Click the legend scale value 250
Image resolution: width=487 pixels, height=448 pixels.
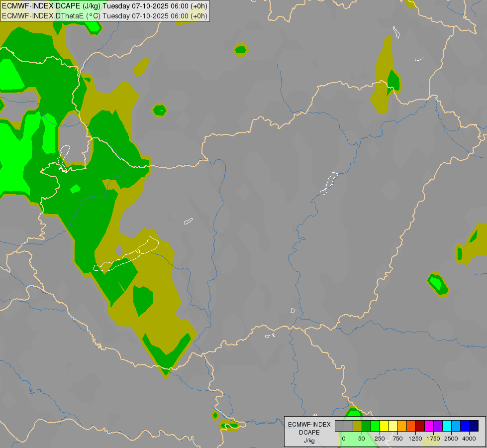point(380,439)
